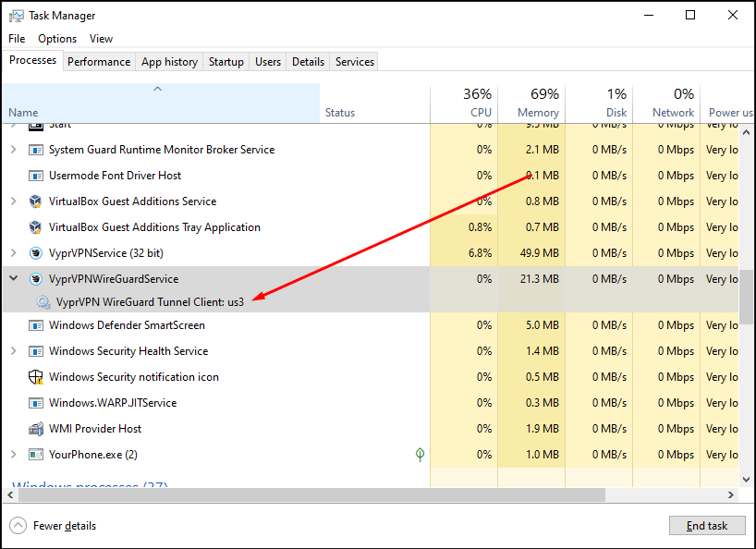Select the Windows Defender SmartScreen icon

click(34, 325)
